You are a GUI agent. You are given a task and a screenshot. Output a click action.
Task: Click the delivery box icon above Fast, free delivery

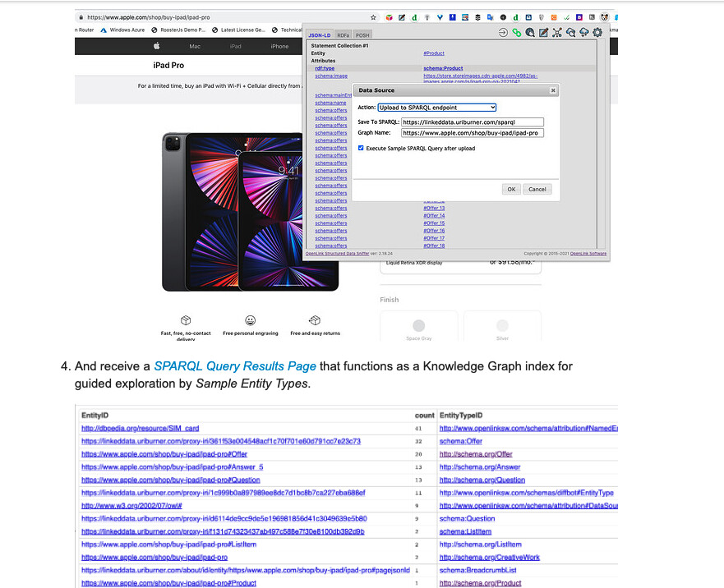coord(186,320)
